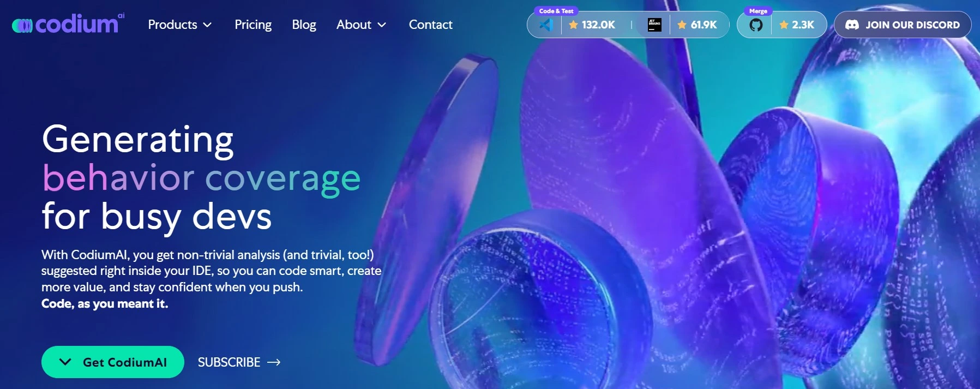
Task: Click the JetBrains plugin icon
Action: pos(654,25)
